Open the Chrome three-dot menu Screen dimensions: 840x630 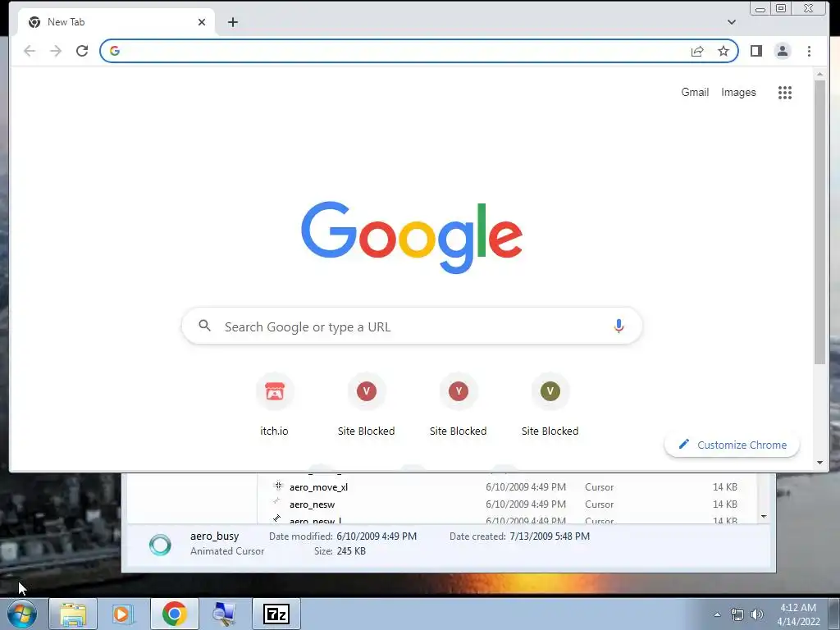(809, 51)
